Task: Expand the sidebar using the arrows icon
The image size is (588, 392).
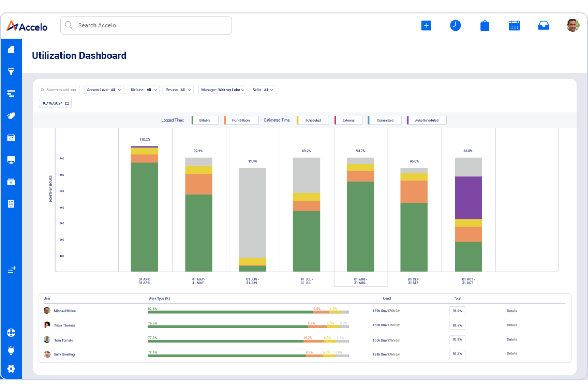Action: (12, 270)
